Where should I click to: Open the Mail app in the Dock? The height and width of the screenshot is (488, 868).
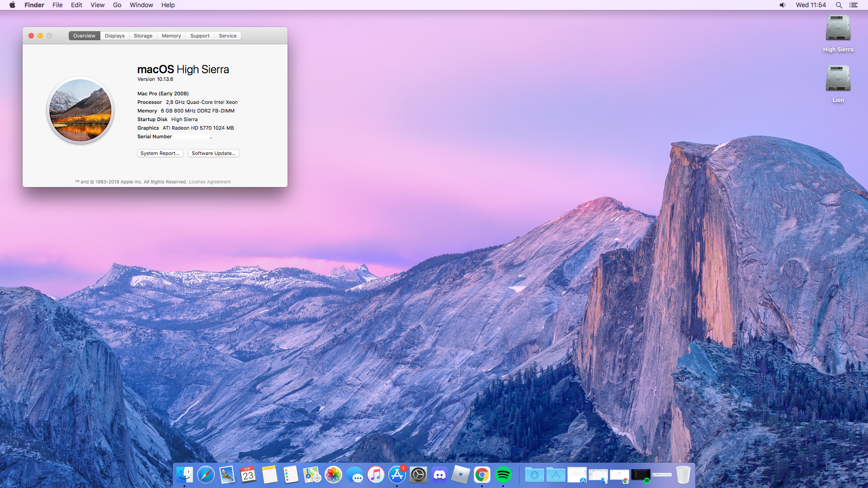[x=227, y=475]
